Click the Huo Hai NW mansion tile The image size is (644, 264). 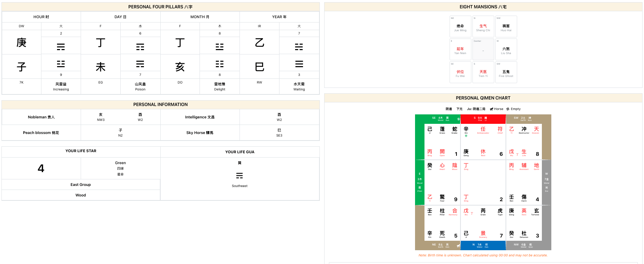506,27
